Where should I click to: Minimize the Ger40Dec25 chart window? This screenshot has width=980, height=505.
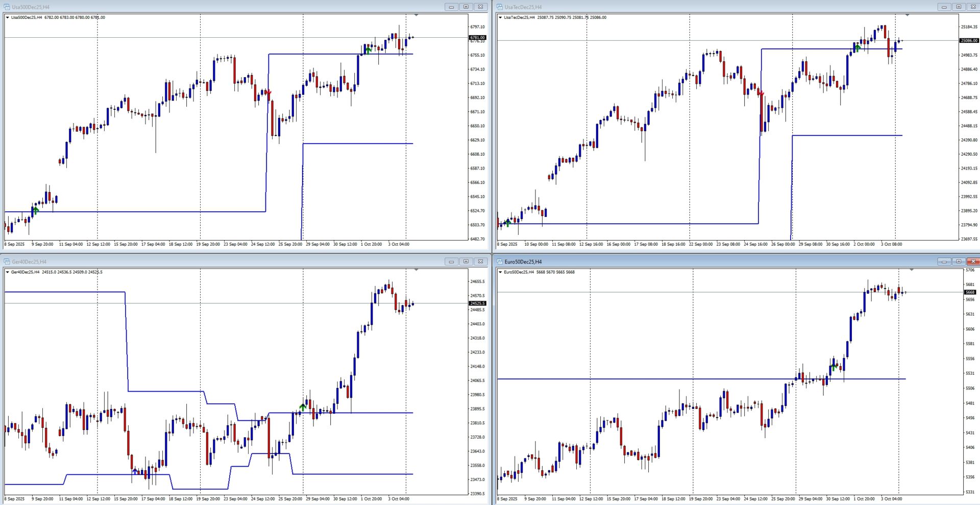coord(451,261)
